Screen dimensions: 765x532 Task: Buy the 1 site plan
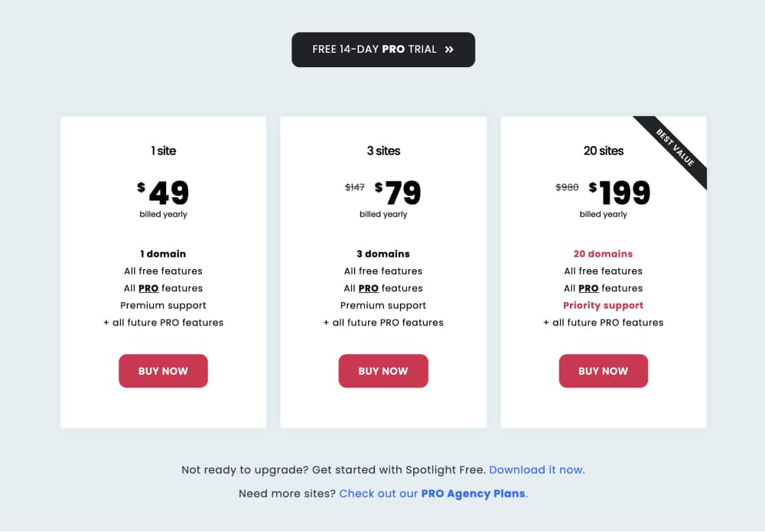coord(163,371)
